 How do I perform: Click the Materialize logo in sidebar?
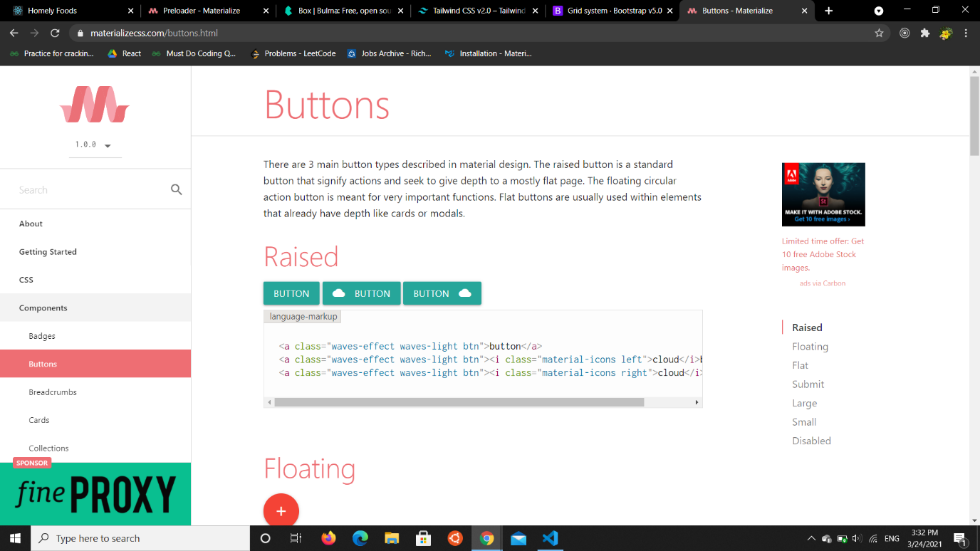[x=95, y=105]
